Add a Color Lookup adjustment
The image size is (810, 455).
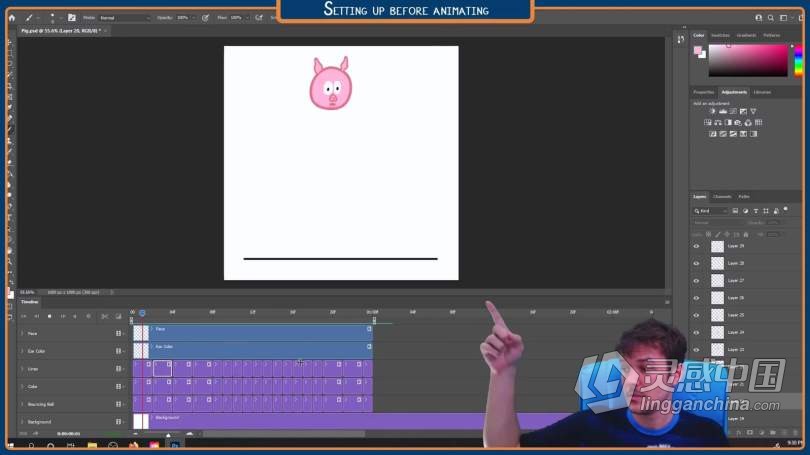758,123
